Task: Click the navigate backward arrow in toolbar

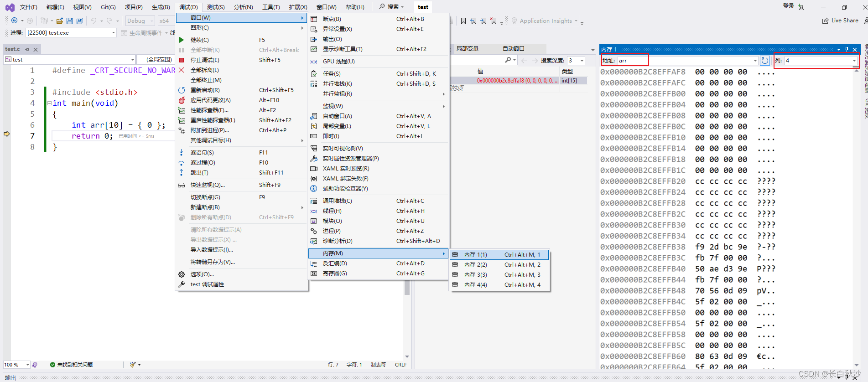Action: [x=14, y=21]
